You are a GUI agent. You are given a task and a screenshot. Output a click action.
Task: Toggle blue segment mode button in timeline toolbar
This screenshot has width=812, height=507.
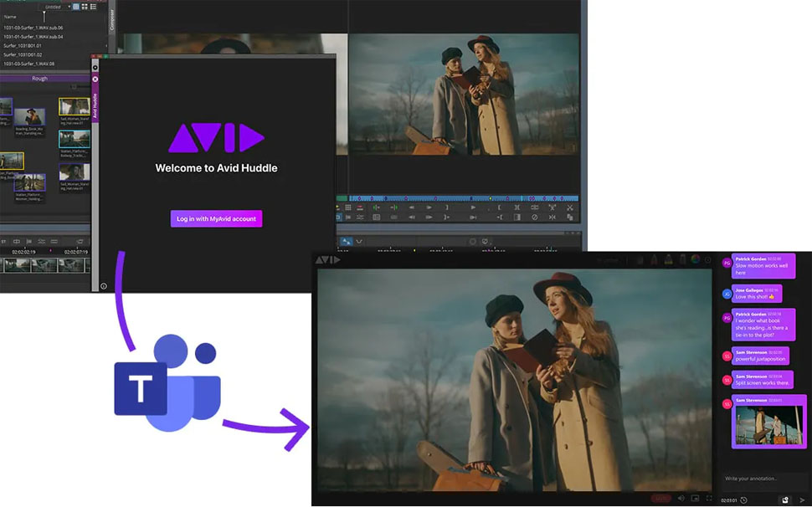click(x=346, y=242)
